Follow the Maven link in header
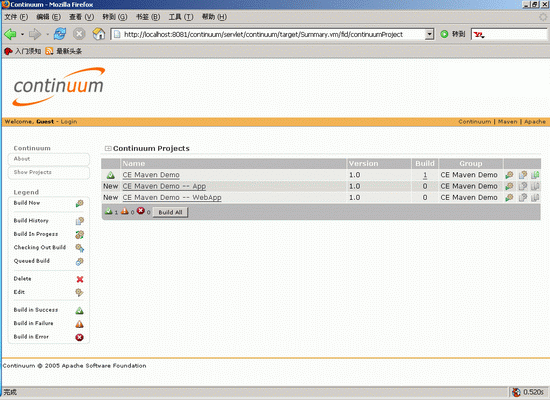 508,122
